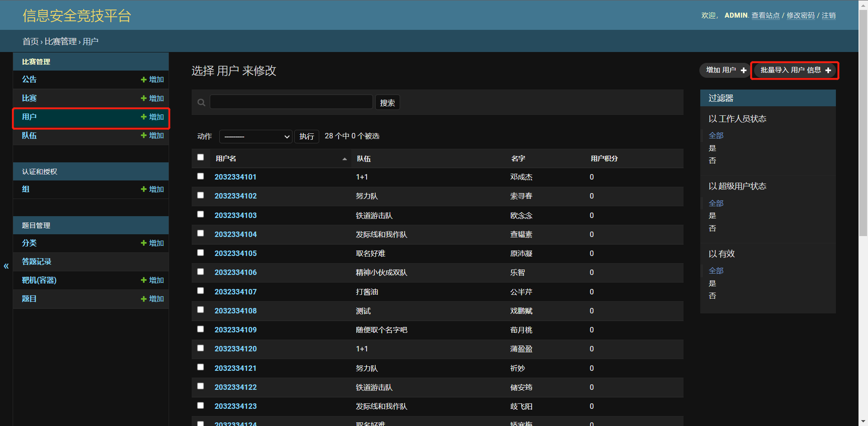The height and width of the screenshot is (426, 868).
Task: Check the box for user 2032334105
Action: pos(201,253)
